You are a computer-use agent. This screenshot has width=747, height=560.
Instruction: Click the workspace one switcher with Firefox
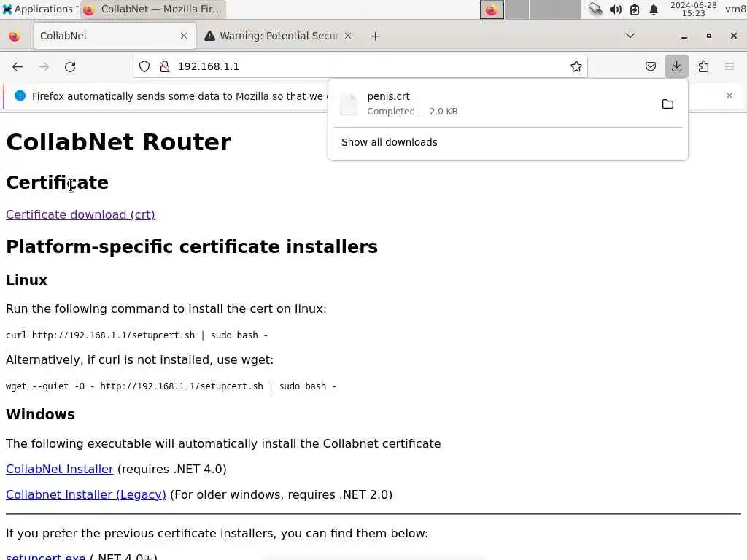tap(492, 9)
